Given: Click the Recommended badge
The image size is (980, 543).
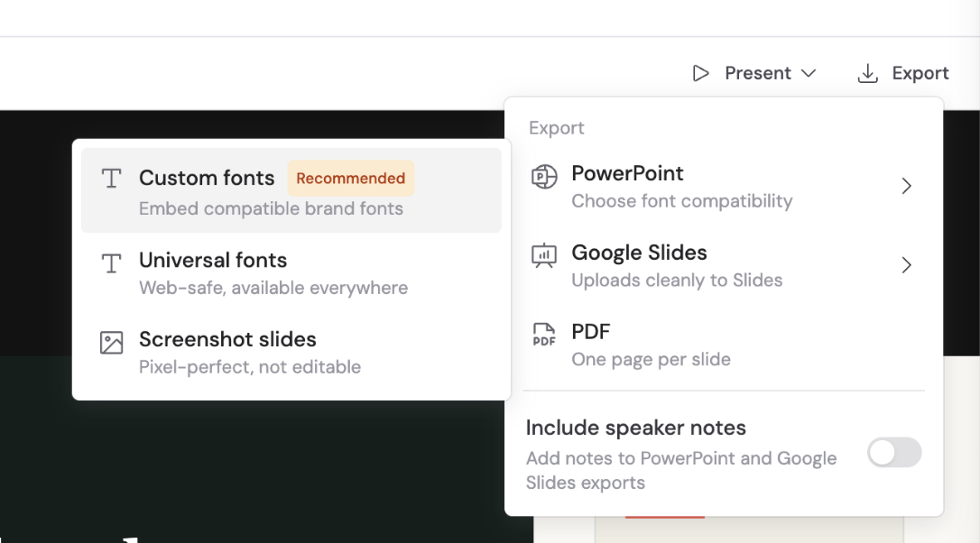Looking at the screenshot, I should (x=351, y=178).
